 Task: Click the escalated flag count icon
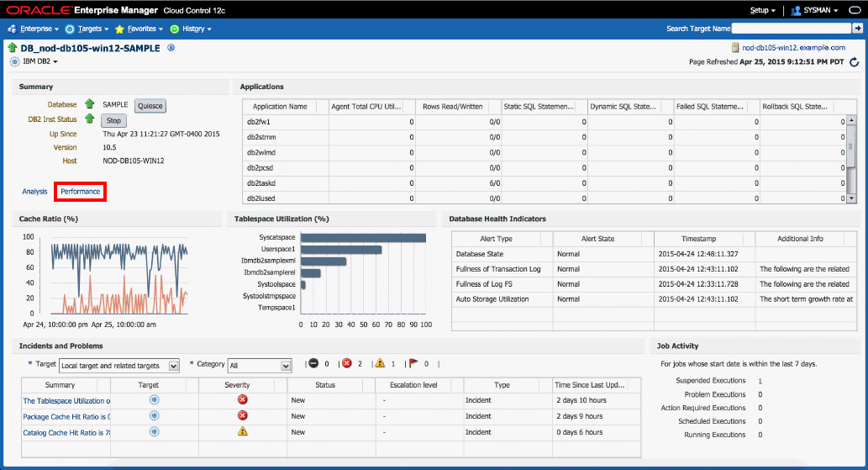(413, 364)
